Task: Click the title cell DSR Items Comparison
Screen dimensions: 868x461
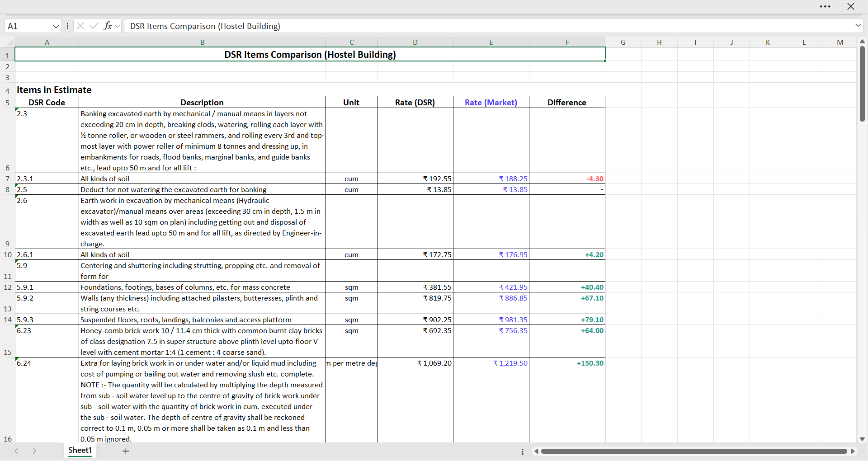Action: 310,54
